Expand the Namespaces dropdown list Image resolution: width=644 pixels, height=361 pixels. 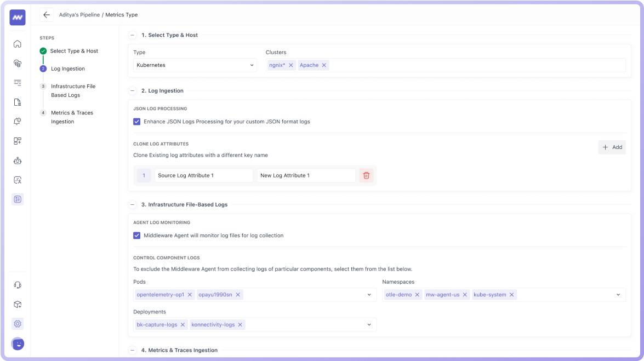[618, 295]
